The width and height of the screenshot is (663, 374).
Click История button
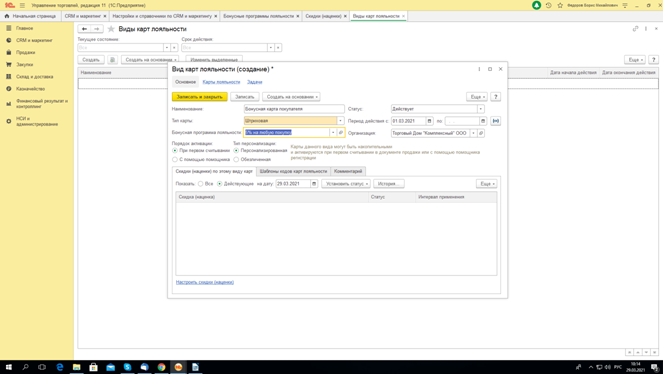coord(389,184)
